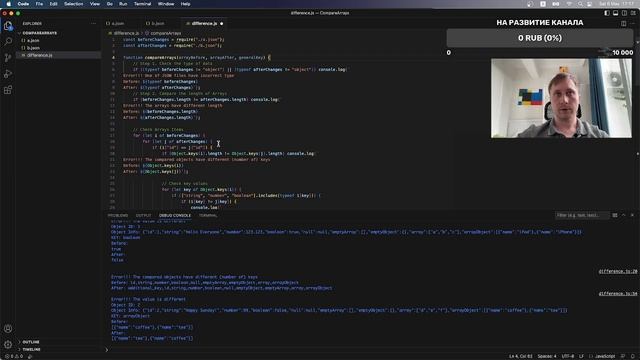Click the debug console clear/list icon
Image resolution: width=640 pixels, height=360 pixels.
click(615, 215)
